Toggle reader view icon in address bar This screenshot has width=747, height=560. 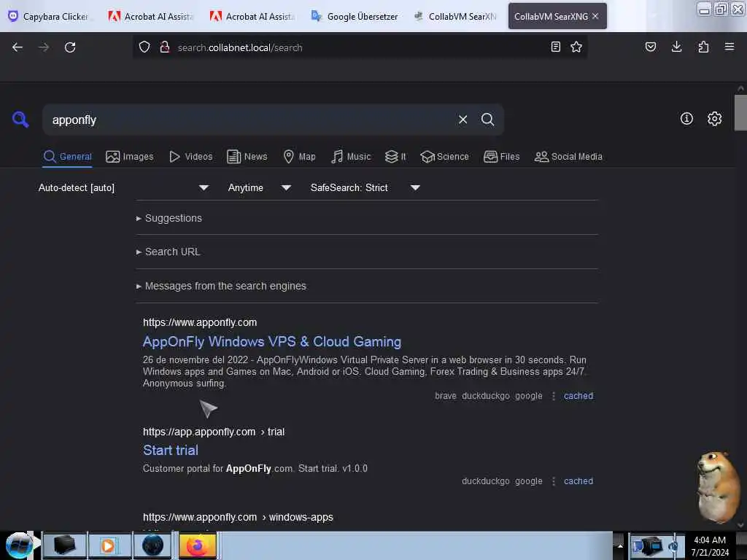point(555,47)
